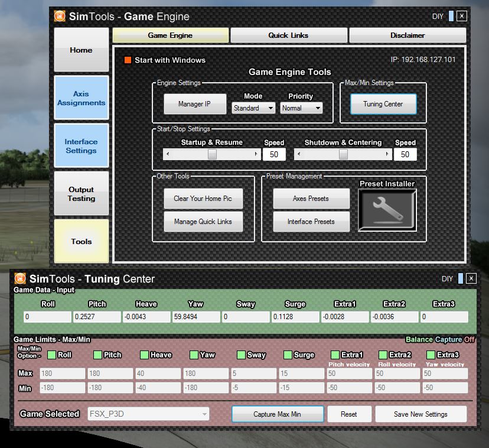The image size is (489, 448).
Task: Click the Heave input field showing -0.0043
Action: (x=146, y=317)
